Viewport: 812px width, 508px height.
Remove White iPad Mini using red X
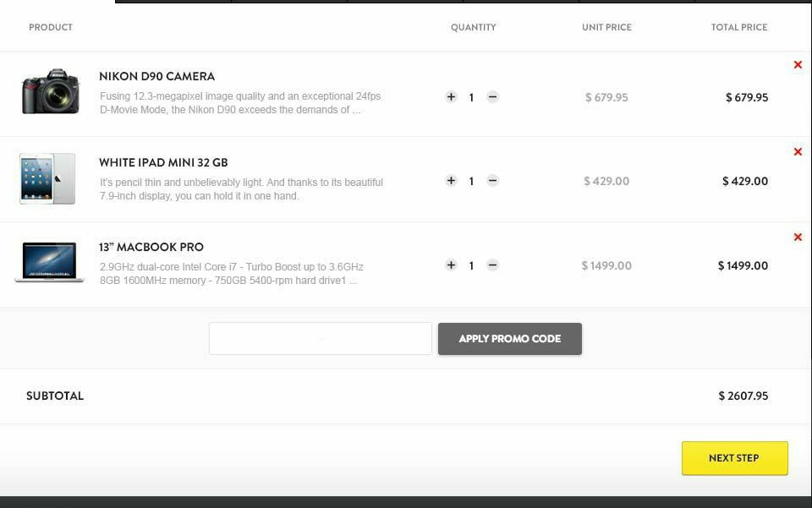tap(798, 151)
